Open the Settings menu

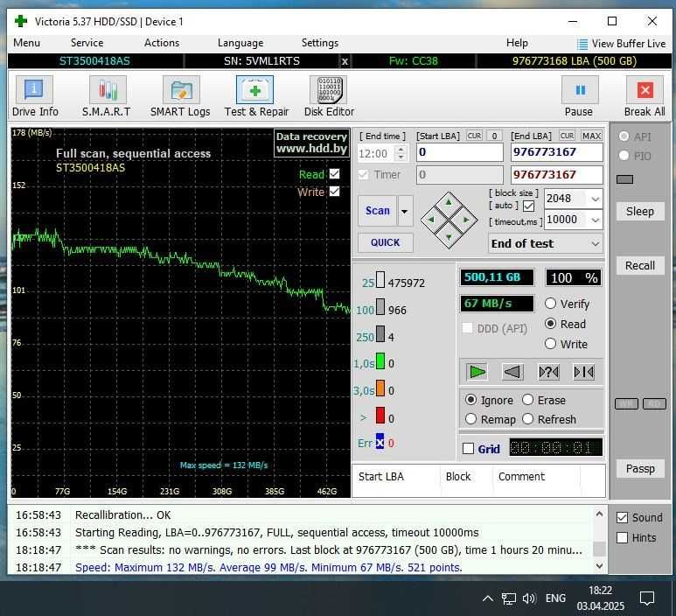320,43
